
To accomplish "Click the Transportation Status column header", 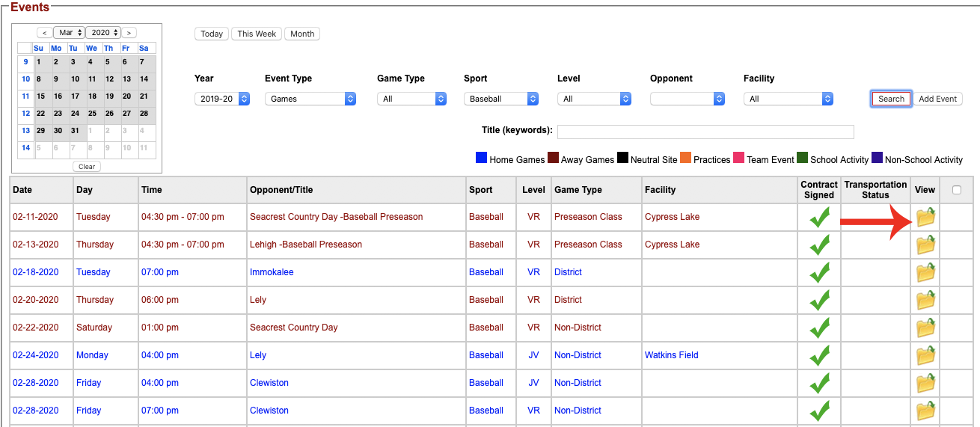I will pos(875,190).
